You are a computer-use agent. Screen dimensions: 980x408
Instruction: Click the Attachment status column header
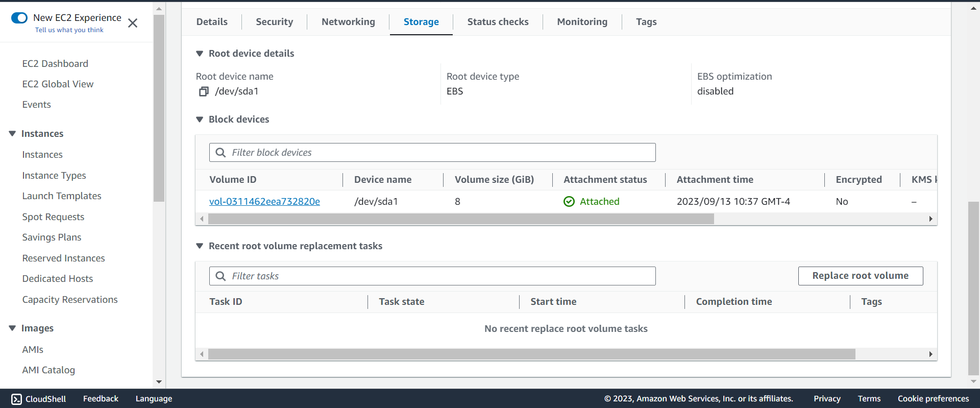[605, 180]
